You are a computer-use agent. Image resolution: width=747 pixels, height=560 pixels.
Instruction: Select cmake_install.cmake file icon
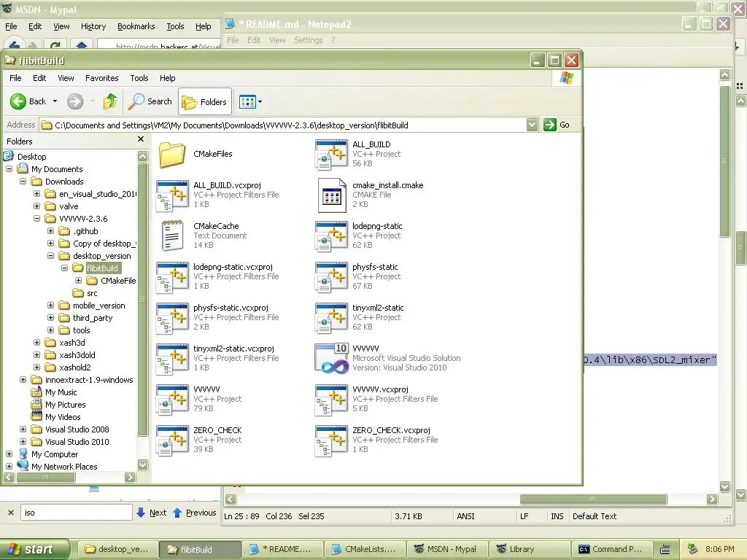point(332,195)
